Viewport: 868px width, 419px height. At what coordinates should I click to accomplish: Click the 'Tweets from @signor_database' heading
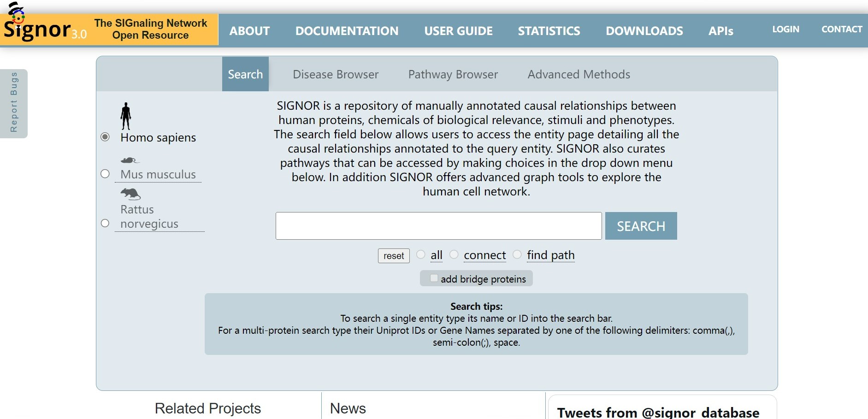[658, 413]
